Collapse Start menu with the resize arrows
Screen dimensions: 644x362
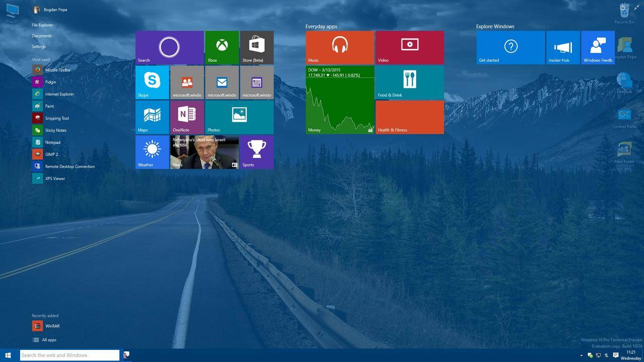(636, 8)
